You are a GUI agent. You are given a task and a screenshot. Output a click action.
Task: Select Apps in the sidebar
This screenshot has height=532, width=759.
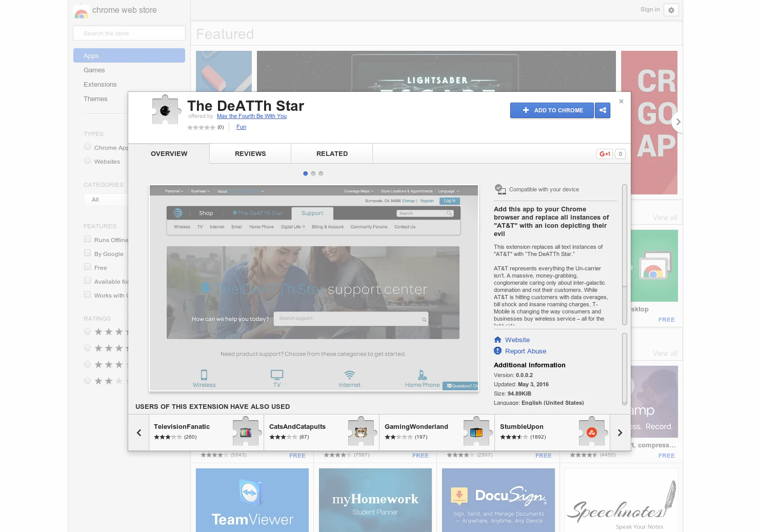129,55
